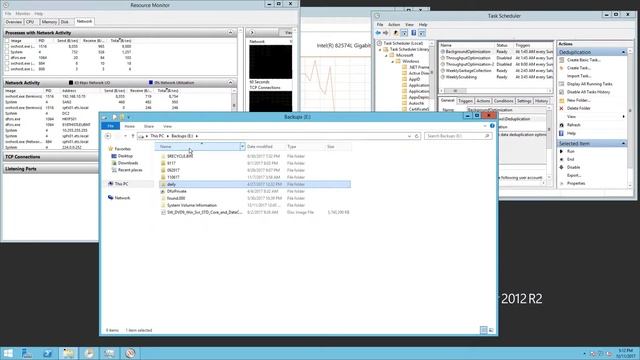Expand View submenu in Task Scheduler actions
This screenshot has width=640, height=360.
tap(623, 117)
